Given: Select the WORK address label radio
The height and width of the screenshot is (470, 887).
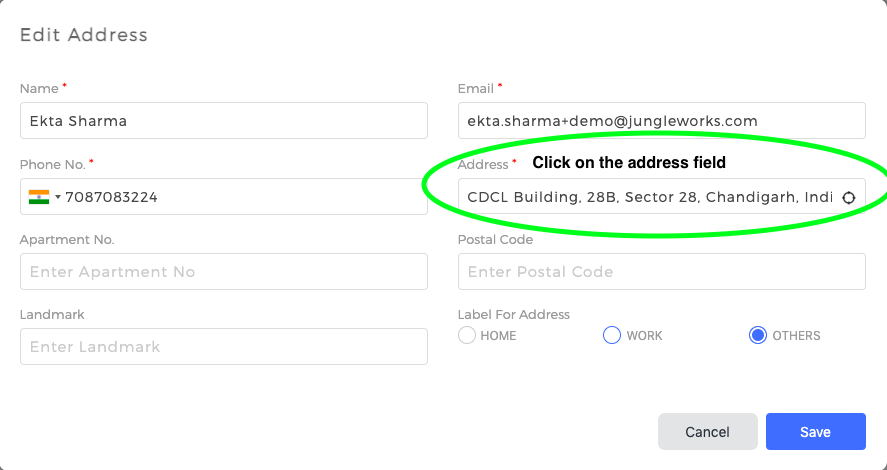Looking at the screenshot, I should (x=612, y=335).
